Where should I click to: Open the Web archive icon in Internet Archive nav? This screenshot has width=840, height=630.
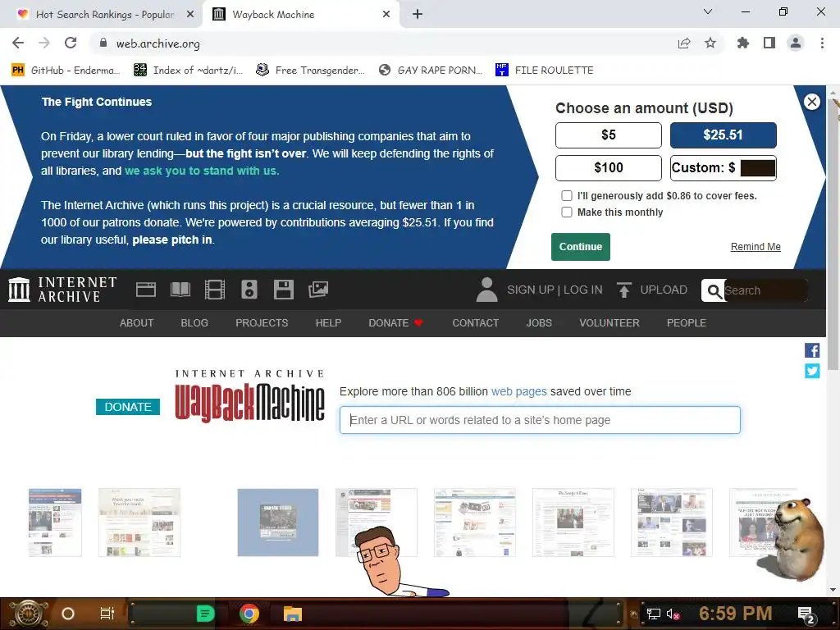(x=146, y=290)
